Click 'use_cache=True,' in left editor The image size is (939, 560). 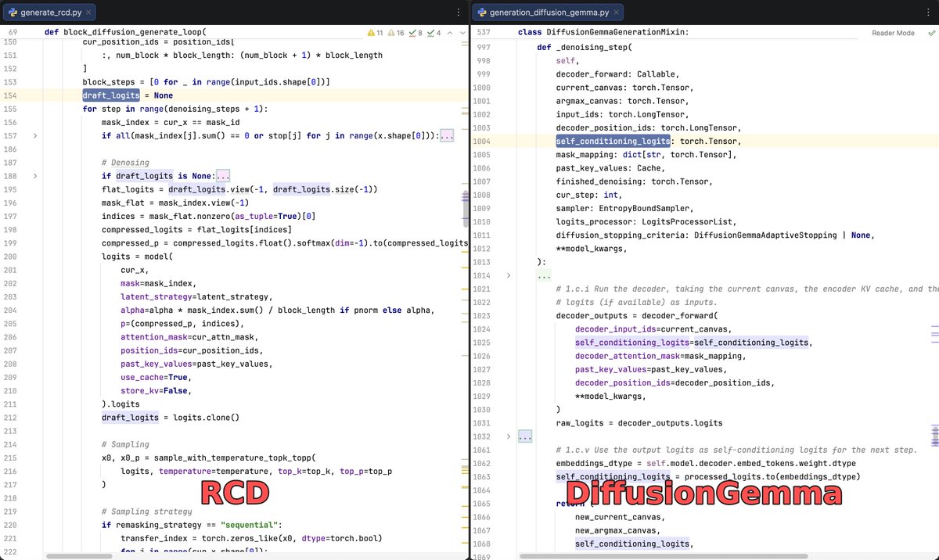pyautogui.click(x=156, y=377)
